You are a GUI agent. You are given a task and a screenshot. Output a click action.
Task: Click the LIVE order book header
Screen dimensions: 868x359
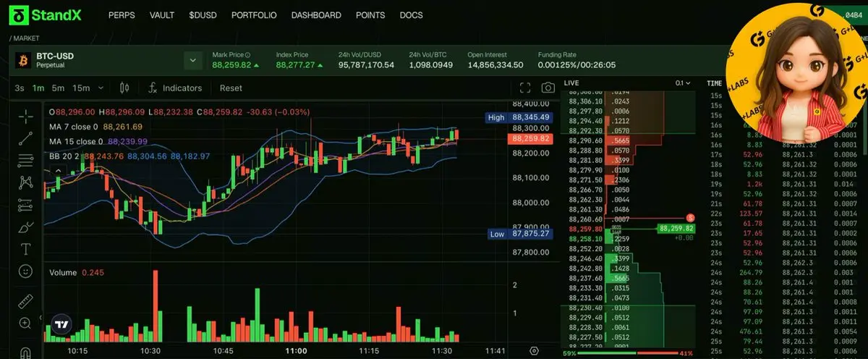pos(571,83)
